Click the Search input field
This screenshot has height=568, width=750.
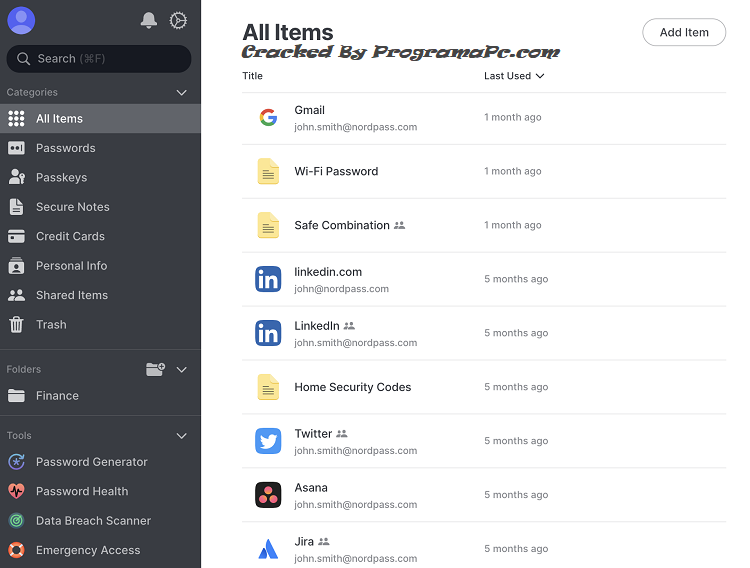click(x=99, y=59)
